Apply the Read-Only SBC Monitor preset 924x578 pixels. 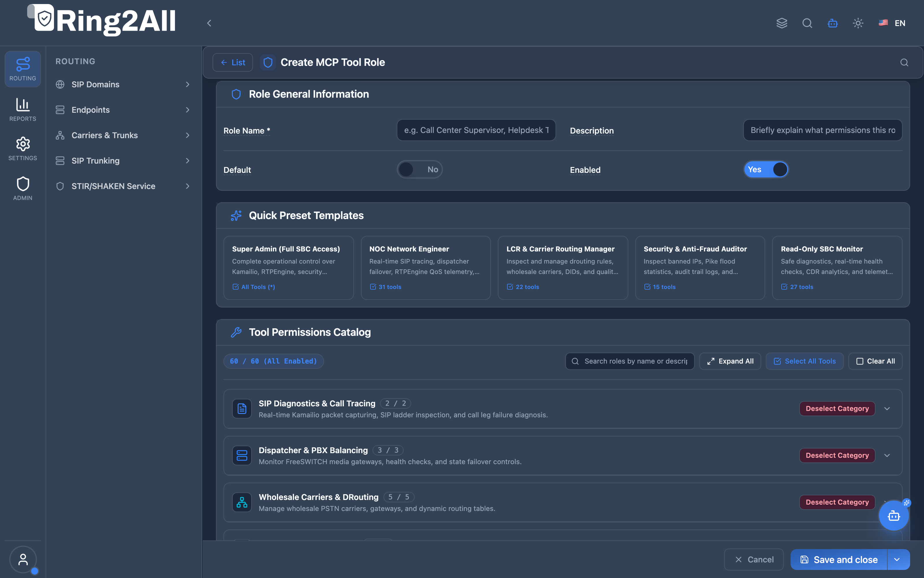coord(837,268)
